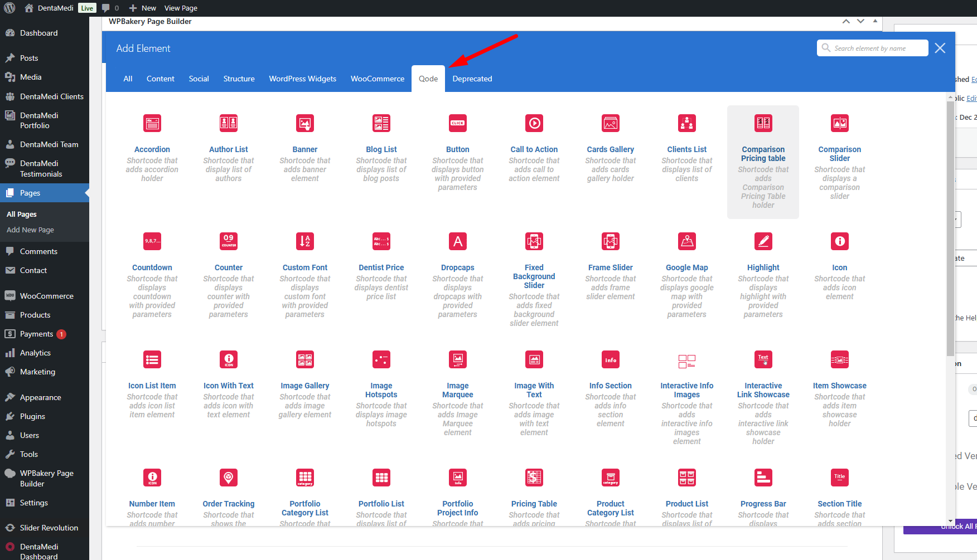This screenshot has width=977, height=560.
Task: Open the Image With Text element title
Action: pos(534,390)
